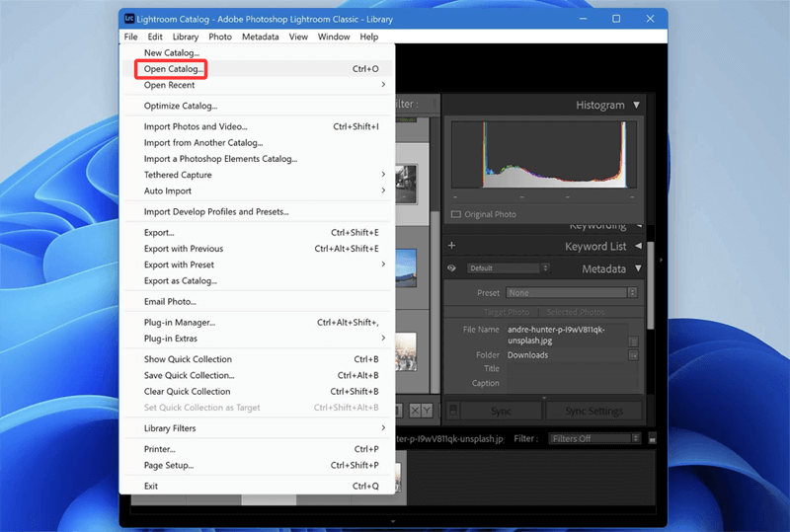Toggle the switch left of Sync button
Screen dimensions: 790x532
click(452, 411)
